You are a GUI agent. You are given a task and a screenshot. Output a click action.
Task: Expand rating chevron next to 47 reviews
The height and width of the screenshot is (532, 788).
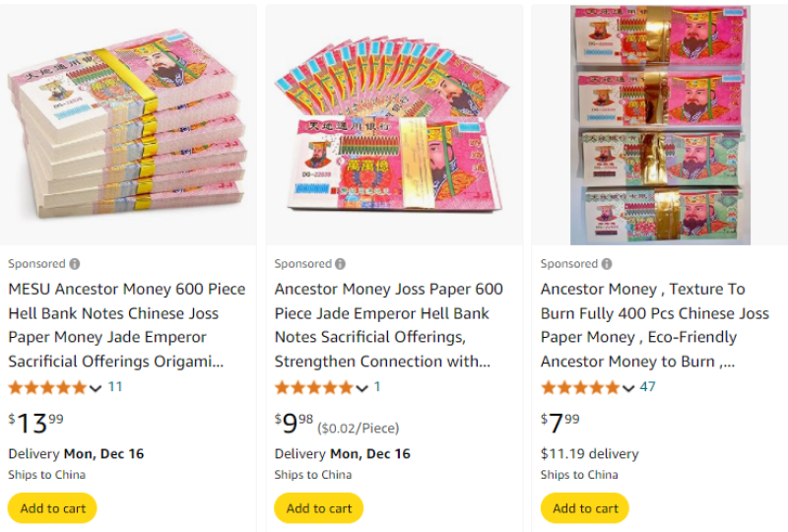pyautogui.click(x=627, y=388)
